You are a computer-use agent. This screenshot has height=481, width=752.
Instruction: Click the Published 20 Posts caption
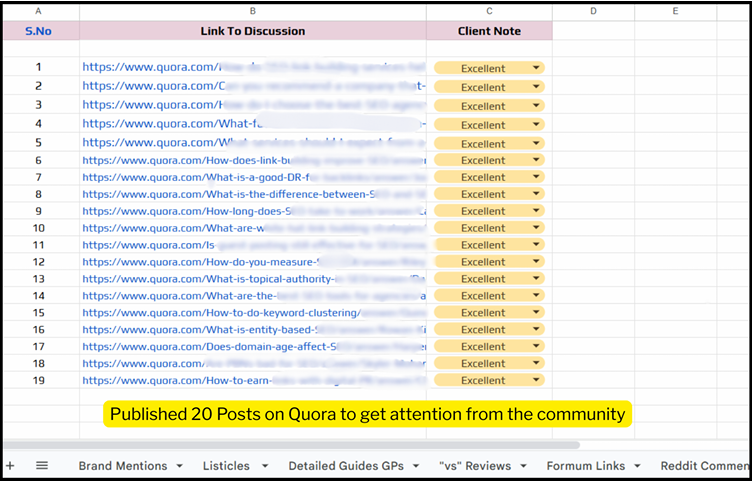coord(367,414)
